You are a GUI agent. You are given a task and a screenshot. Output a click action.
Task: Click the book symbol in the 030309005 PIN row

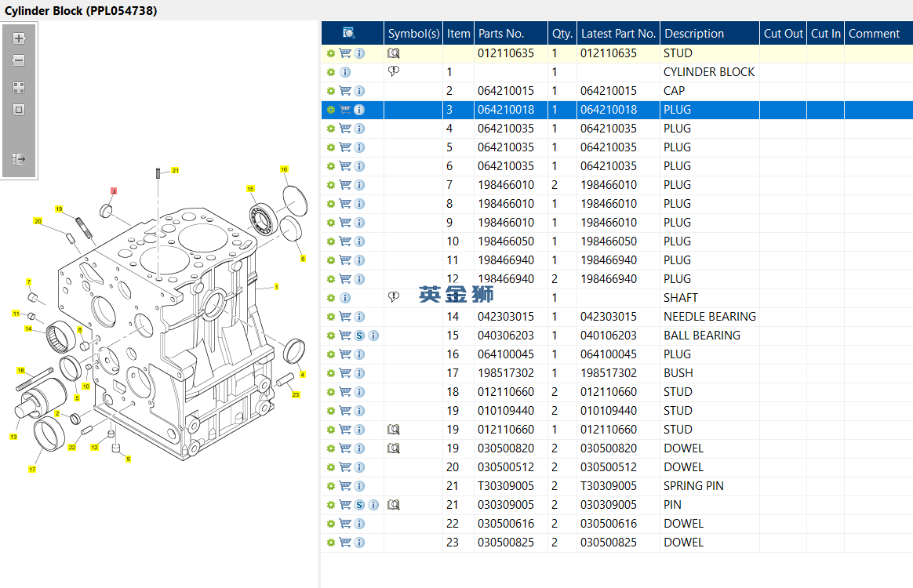[394, 505]
